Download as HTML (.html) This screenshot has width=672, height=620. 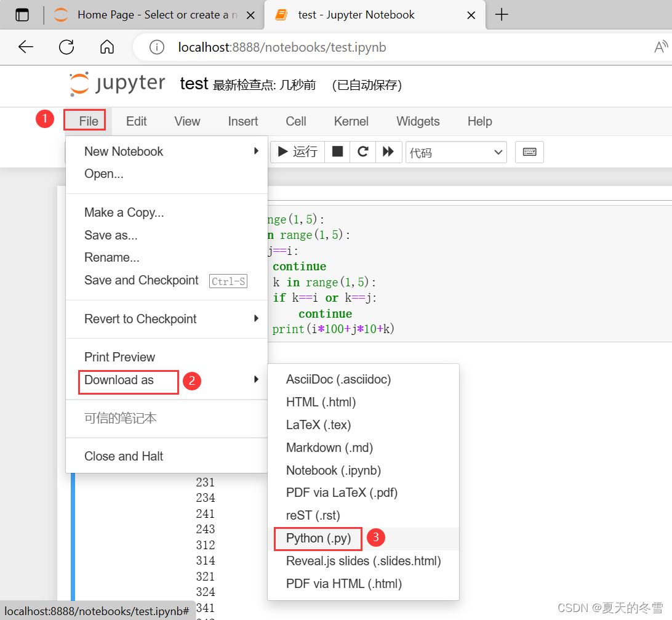(x=364, y=402)
